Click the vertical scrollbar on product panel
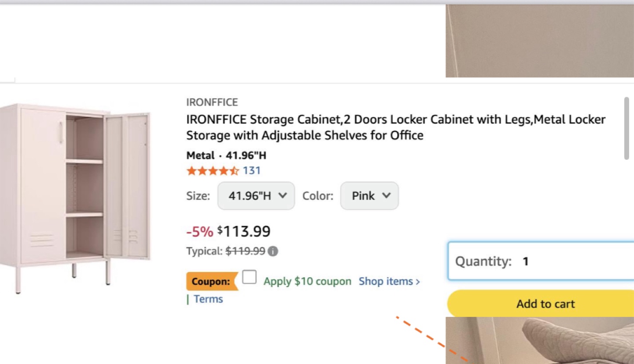Screen dimensions: 634x364 pyautogui.click(x=627, y=129)
